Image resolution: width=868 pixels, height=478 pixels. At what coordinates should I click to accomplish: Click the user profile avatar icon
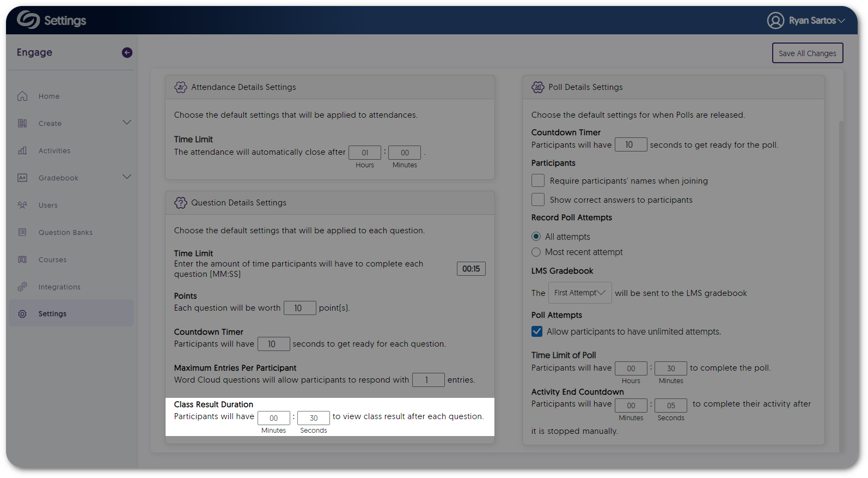coord(775,21)
